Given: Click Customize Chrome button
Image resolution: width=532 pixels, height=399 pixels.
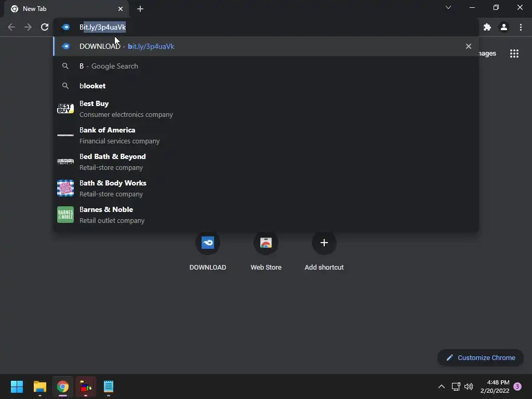Looking at the screenshot, I should (481, 357).
